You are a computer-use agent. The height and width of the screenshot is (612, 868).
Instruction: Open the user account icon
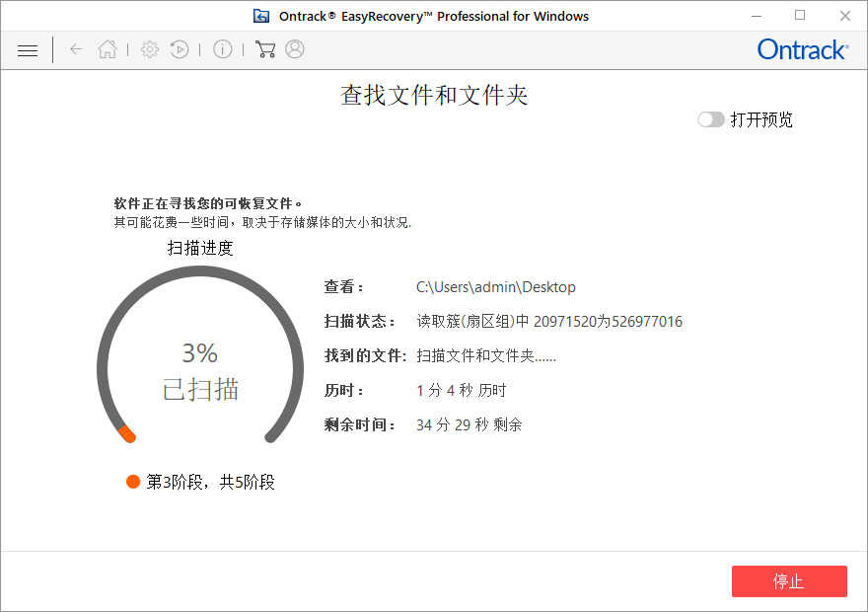tap(295, 49)
